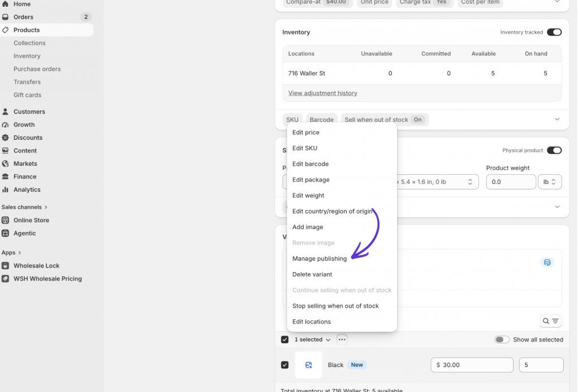Viewport: 579px width, 392px height.
Task: Open the Home icon in sidebar
Action: [x=5, y=4]
